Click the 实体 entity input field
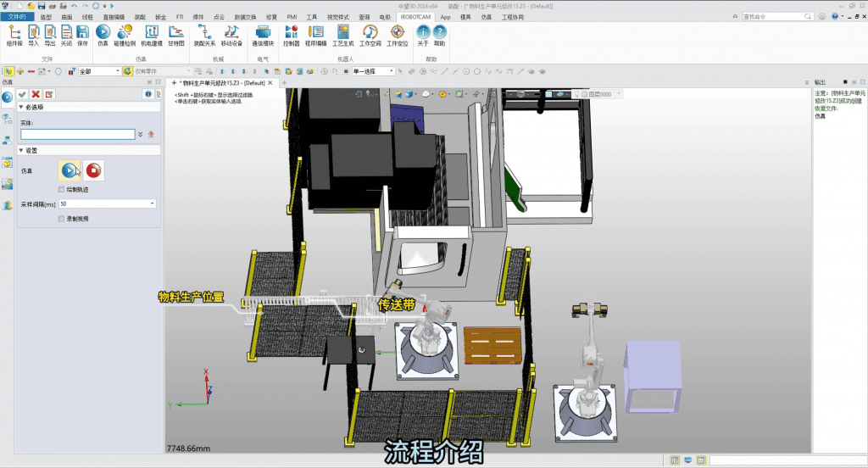 (x=77, y=134)
